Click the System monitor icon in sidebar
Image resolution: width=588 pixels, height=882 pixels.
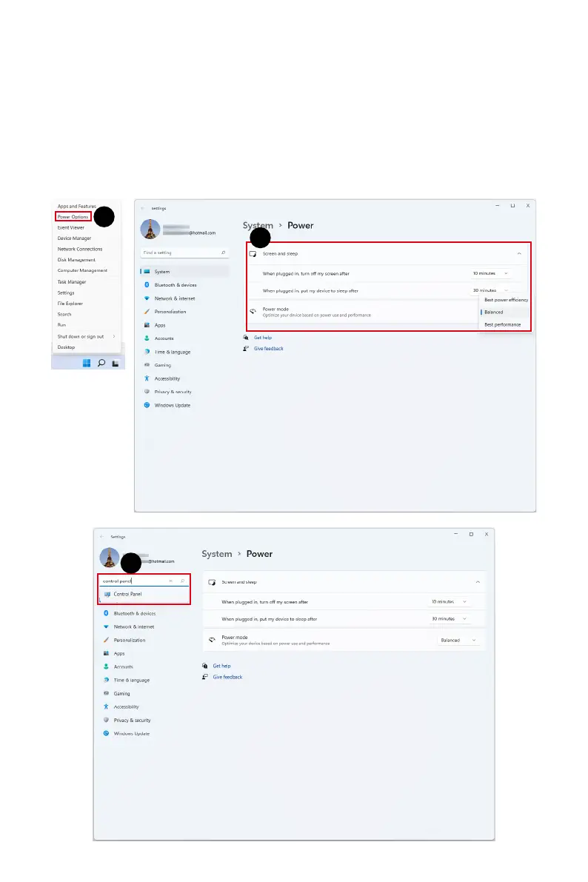point(147,272)
